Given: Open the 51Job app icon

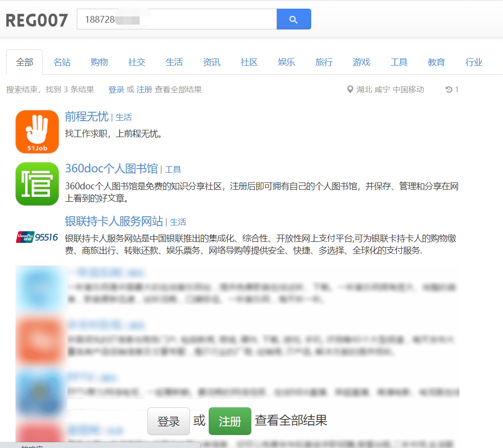Looking at the screenshot, I should coord(37,132).
